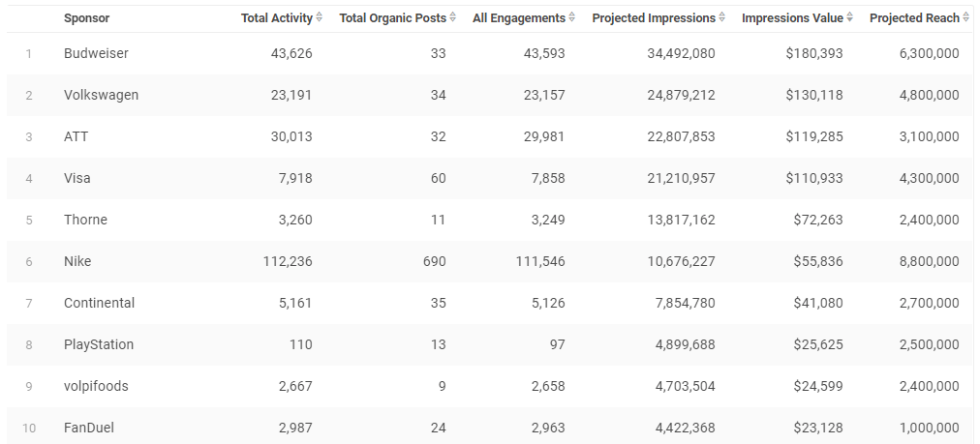Click the Sponsor column header
The image size is (980, 444).
[x=86, y=18]
